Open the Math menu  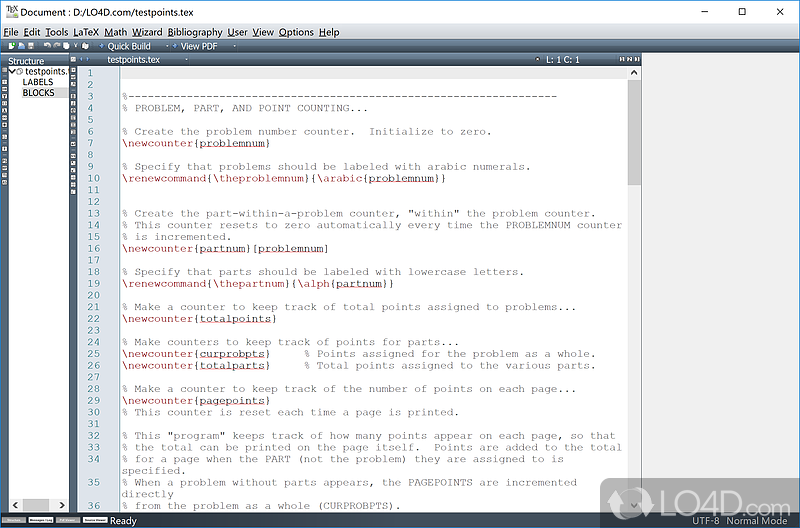(116, 32)
